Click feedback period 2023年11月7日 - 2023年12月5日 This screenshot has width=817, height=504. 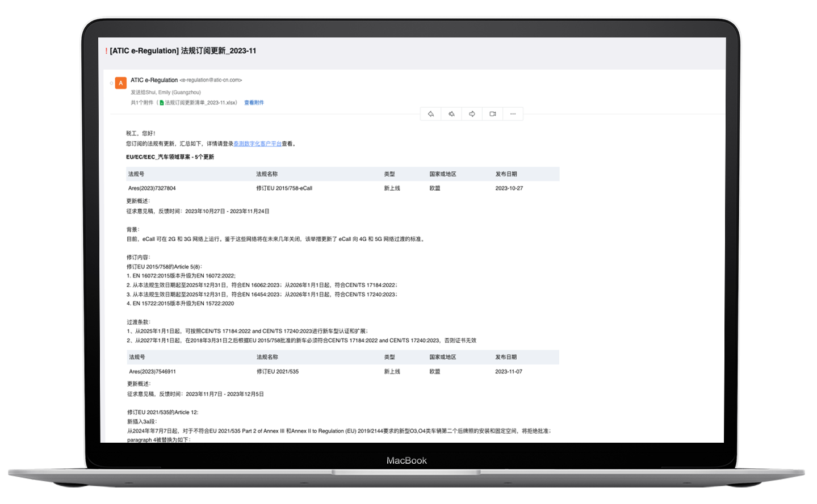click(224, 393)
